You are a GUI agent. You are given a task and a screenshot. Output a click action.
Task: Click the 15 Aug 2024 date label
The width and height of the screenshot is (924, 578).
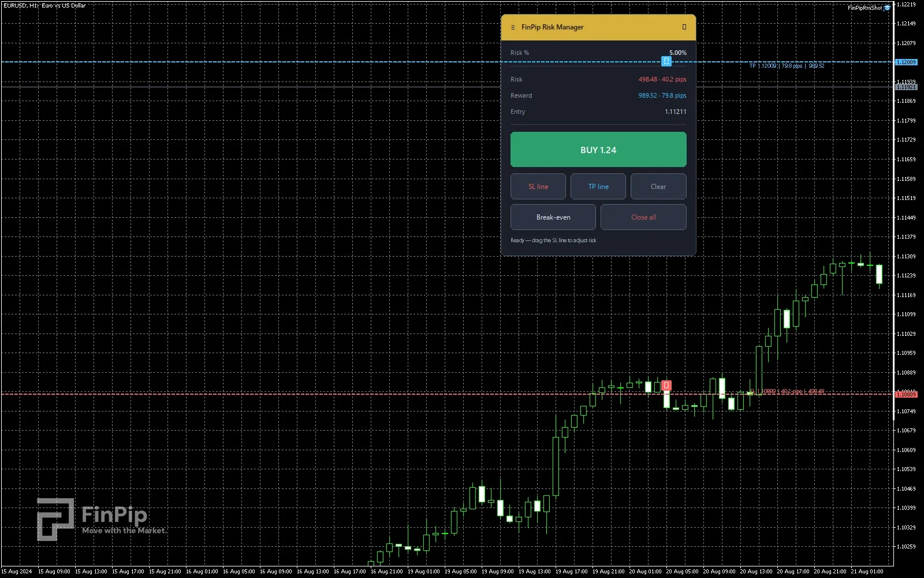coord(17,572)
